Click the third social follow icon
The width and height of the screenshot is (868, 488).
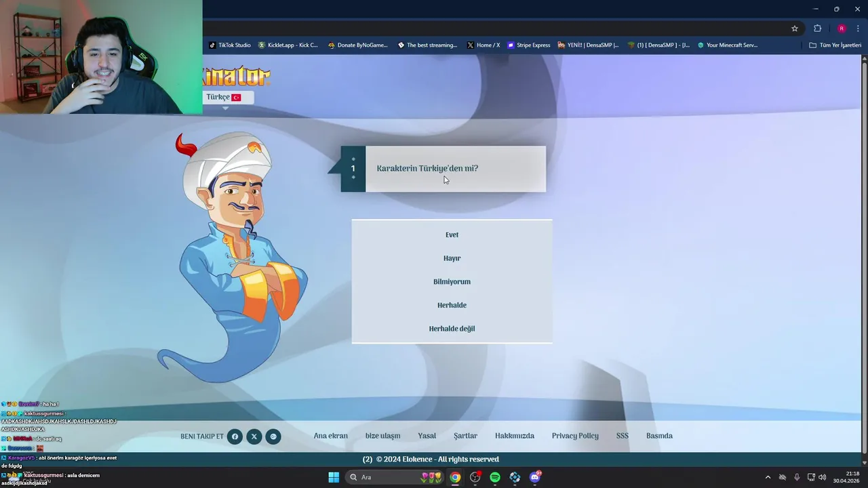click(273, 436)
